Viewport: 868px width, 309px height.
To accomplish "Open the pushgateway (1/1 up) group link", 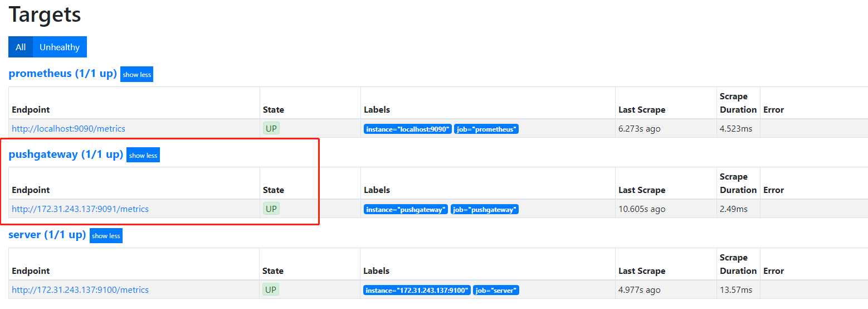I will (x=66, y=154).
